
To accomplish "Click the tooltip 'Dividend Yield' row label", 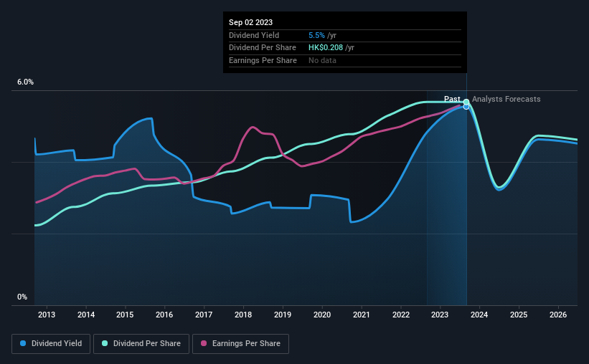I will [x=254, y=35].
